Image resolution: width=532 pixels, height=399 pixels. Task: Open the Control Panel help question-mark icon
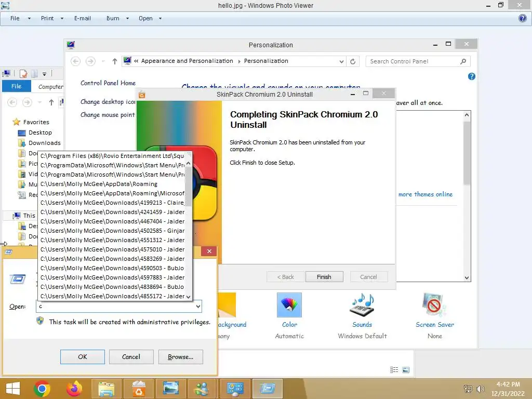point(472,77)
